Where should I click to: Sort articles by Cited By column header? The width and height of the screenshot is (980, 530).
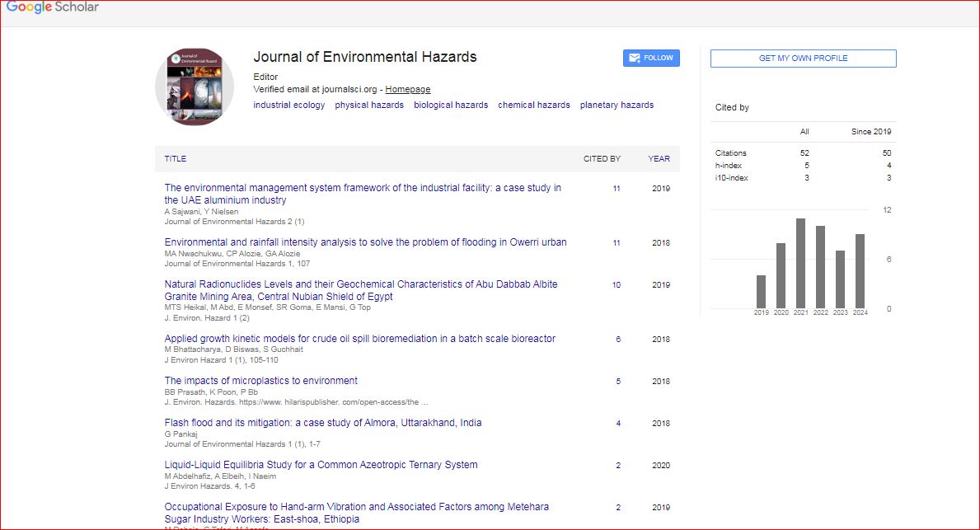[602, 158]
